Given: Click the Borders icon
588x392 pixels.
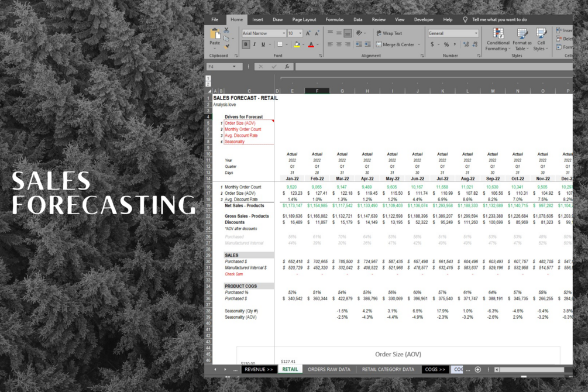Looking at the screenshot, I should [280, 44].
